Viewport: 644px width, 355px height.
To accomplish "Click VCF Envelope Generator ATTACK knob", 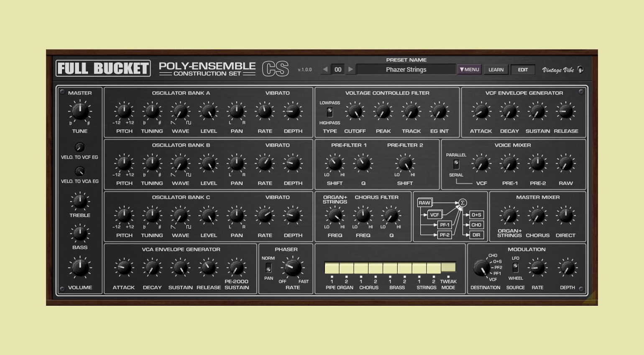I will 481,112.
